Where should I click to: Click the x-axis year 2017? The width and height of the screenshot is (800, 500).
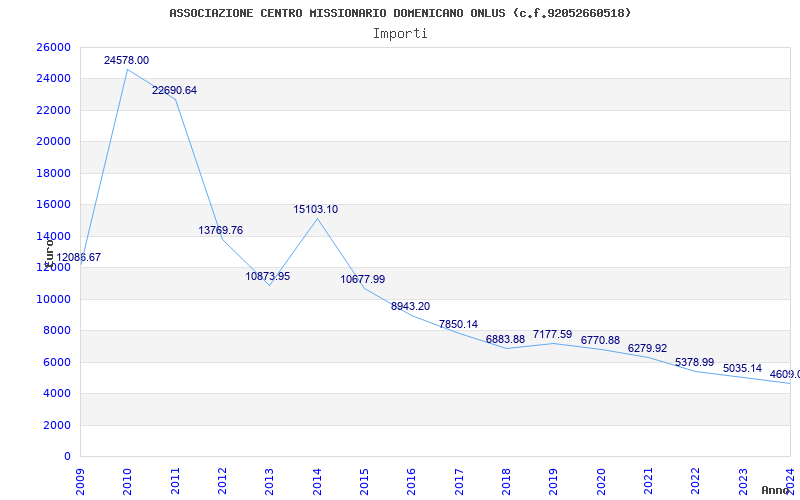459,482
